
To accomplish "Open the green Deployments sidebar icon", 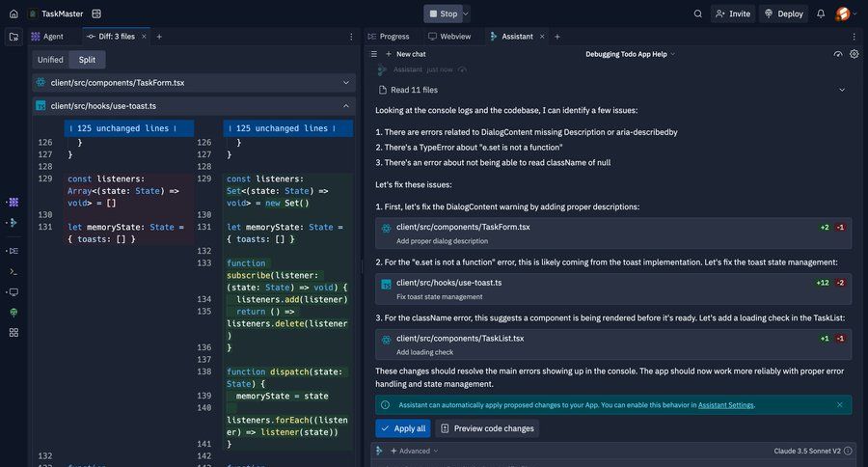I will 14,313.
